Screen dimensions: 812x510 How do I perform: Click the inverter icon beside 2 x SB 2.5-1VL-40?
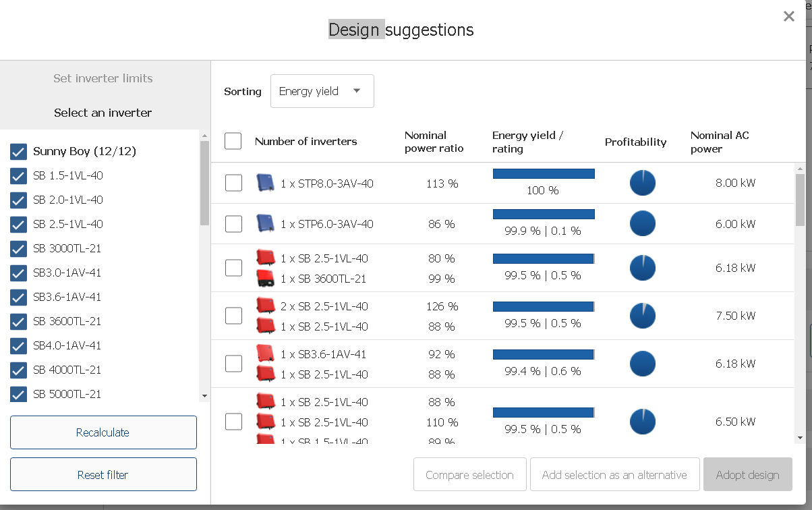(x=266, y=306)
